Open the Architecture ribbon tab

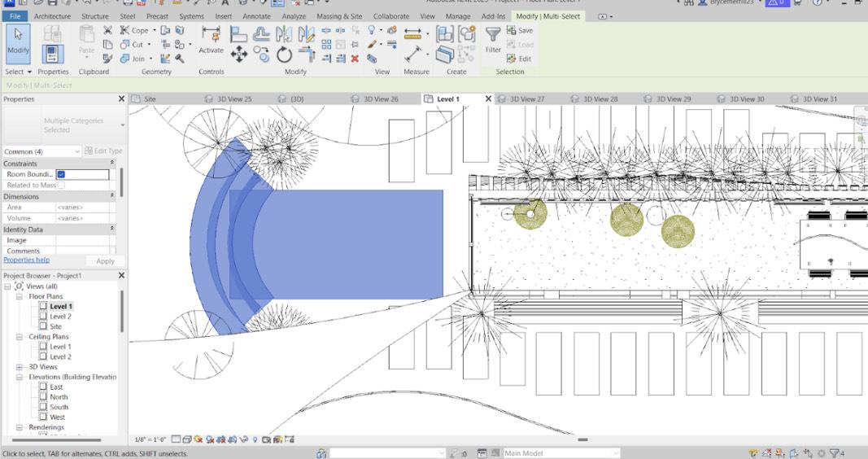click(52, 16)
